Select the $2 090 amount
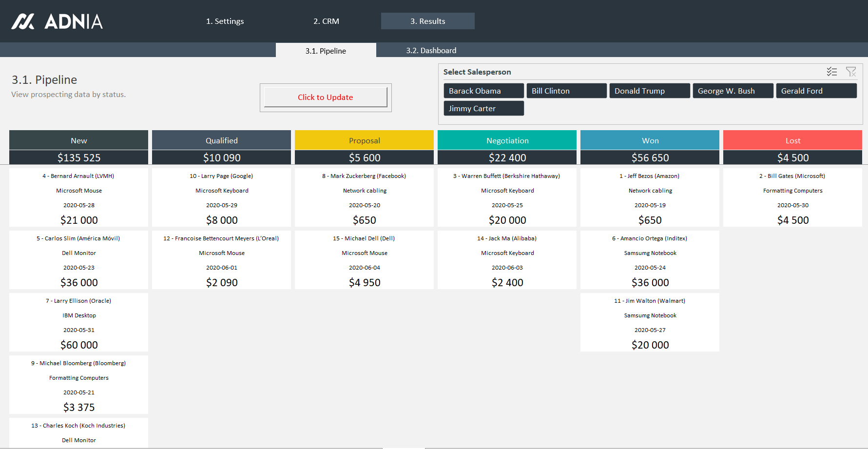This screenshot has height=449, width=868. tap(222, 282)
